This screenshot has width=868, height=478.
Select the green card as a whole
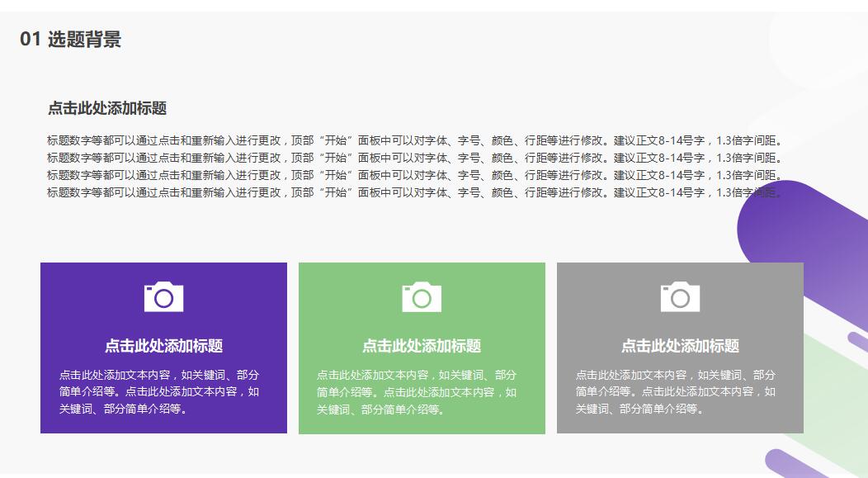[x=422, y=347]
